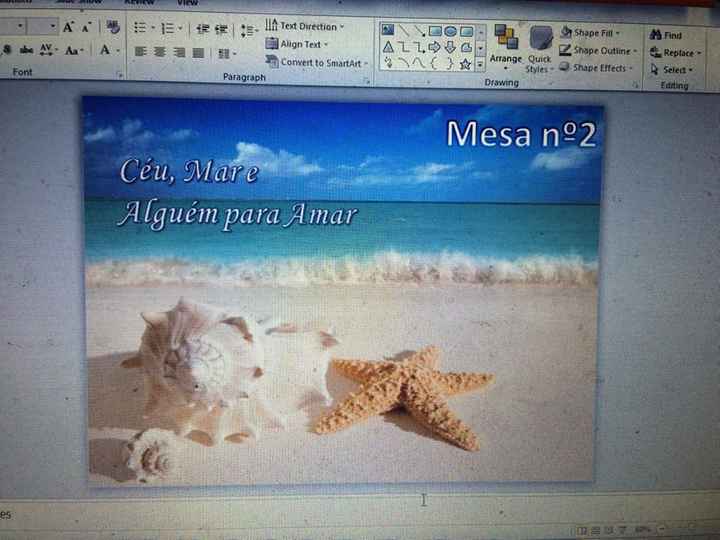Expand the full shapes gallery

coord(480,65)
